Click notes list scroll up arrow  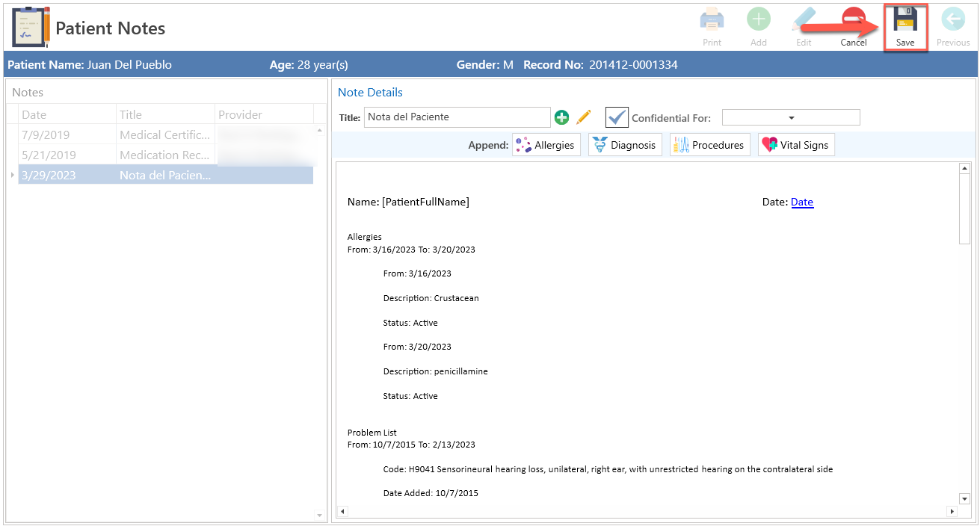[x=320, y=130]
